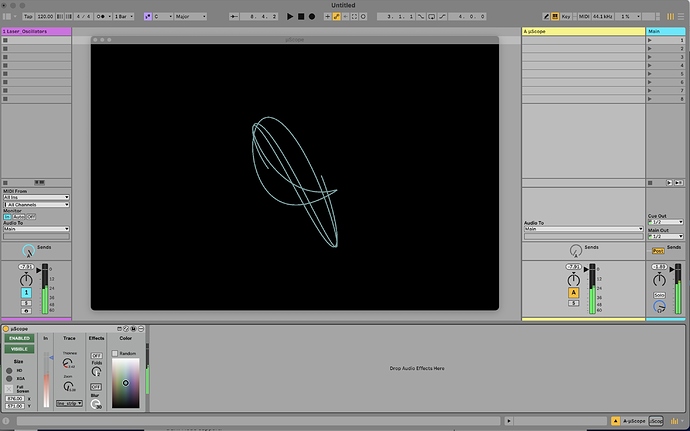Viewport: 690px width, 431px height.
Task: Open the All Channels input dropdown
Action: tap(36, 205)
